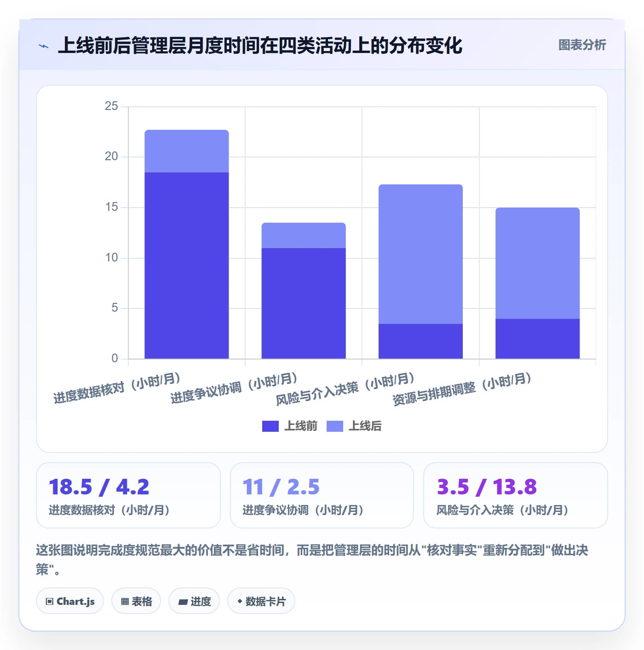Viewport: 644px width, 650px height.
Task: Click the 上线前 legend label
Action: pos(301,426)
